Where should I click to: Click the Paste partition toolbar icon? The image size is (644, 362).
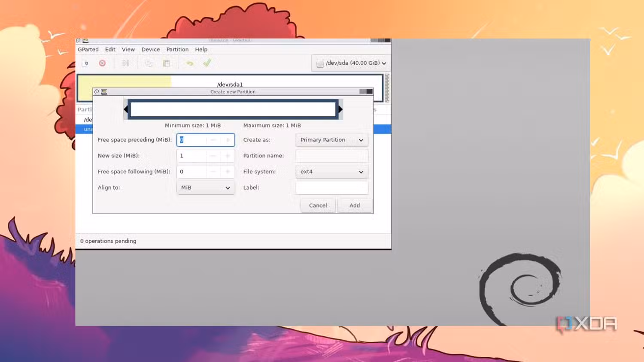167,63
